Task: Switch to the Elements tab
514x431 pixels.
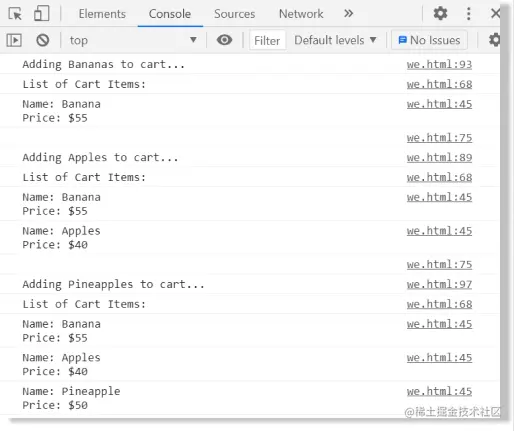Action: [x=102, y=14]
